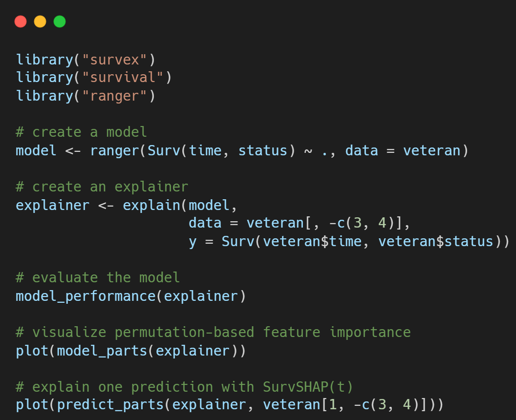Click the model_parts function name
516x420 pixels.
(102, 351)
